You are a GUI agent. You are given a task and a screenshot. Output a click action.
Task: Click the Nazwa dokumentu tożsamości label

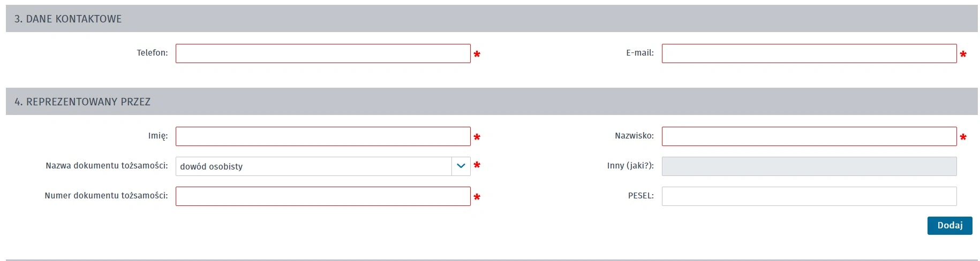pyautogui.click(x=107, y=166)
